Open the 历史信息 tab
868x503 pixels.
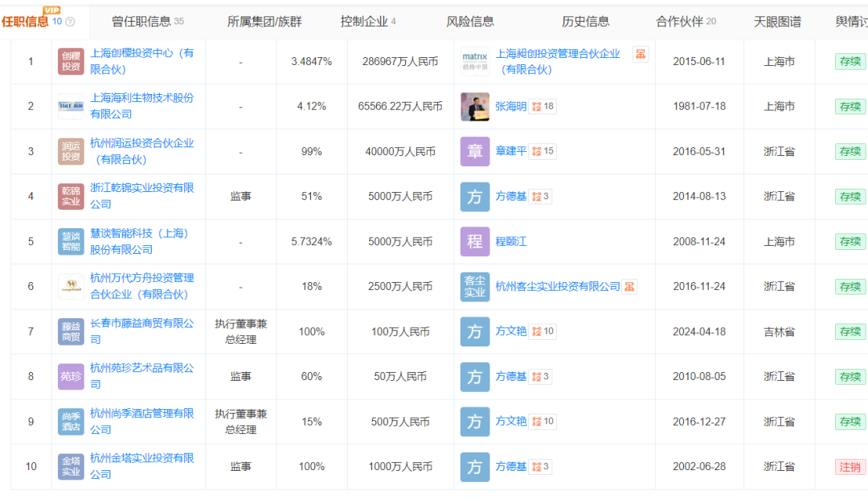586,22
